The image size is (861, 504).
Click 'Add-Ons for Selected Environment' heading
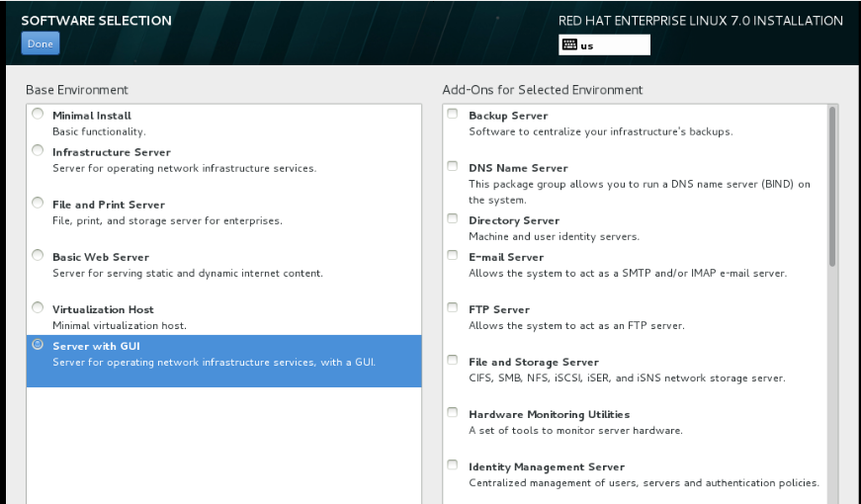click(543, 90)
